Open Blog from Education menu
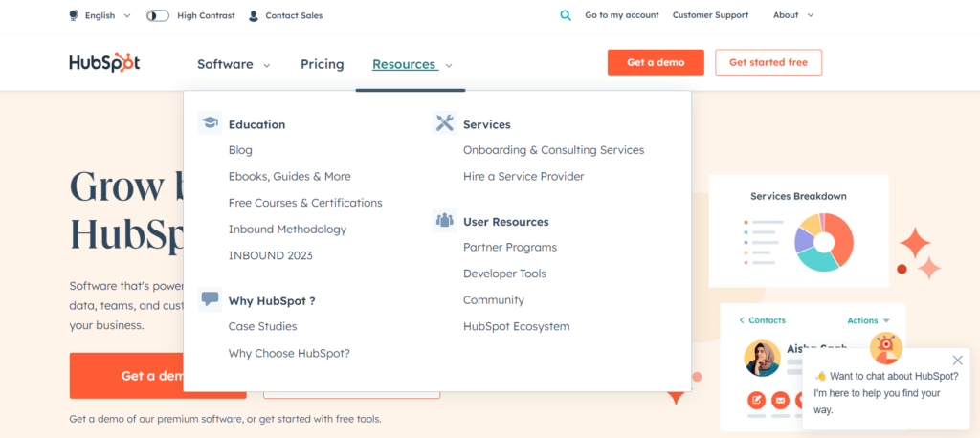The width and height of the screenshot is (980, 438). pyautogui.click(x=240, y=150)
